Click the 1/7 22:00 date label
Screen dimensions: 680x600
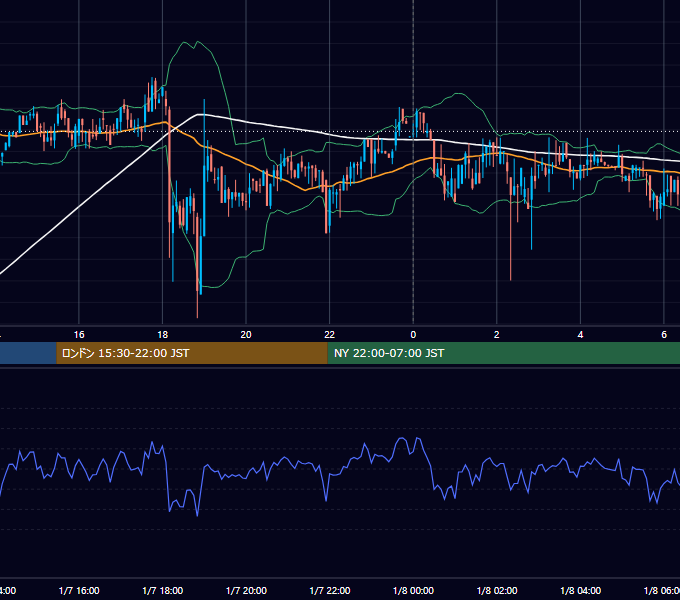[x=330, y=591]
